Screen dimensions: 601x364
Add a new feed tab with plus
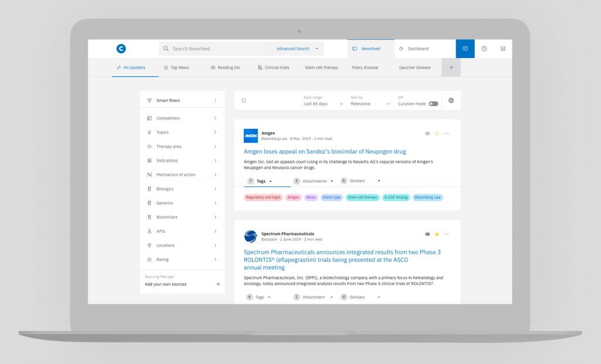(x=451, y=67)
